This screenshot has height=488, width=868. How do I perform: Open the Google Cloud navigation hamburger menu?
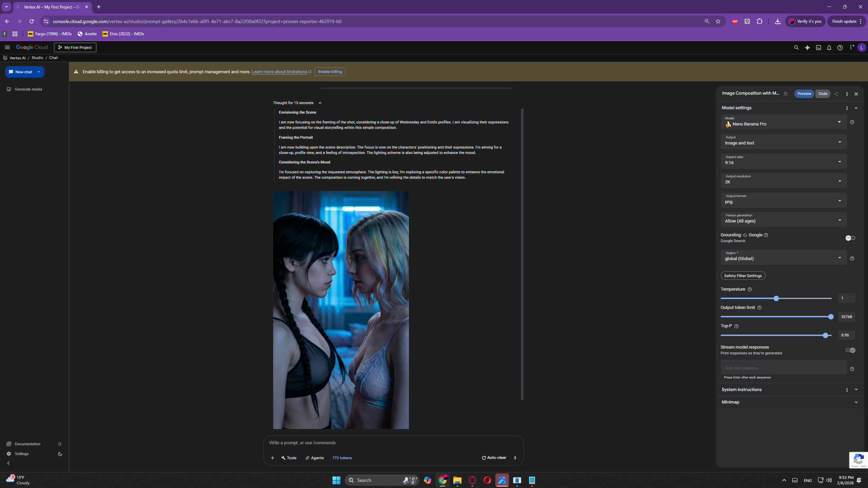pos(7,47)
